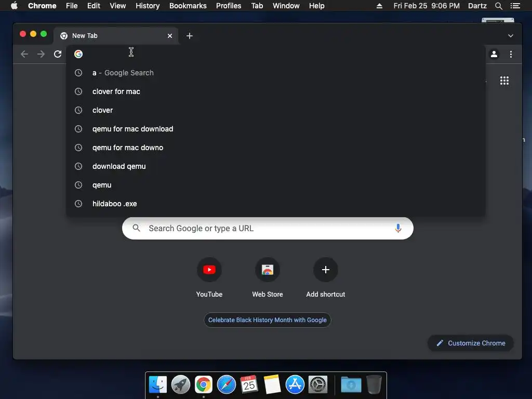
Task: Choose the 'clover' suggestion
Action: coord(275,110)
